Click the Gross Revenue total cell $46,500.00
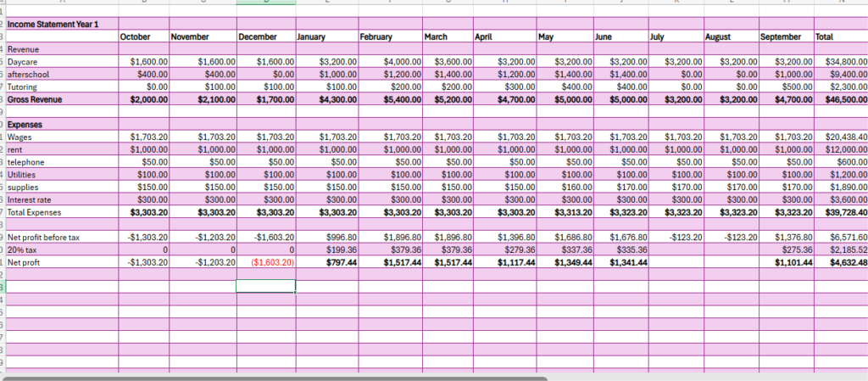 (x=840, y=98)
